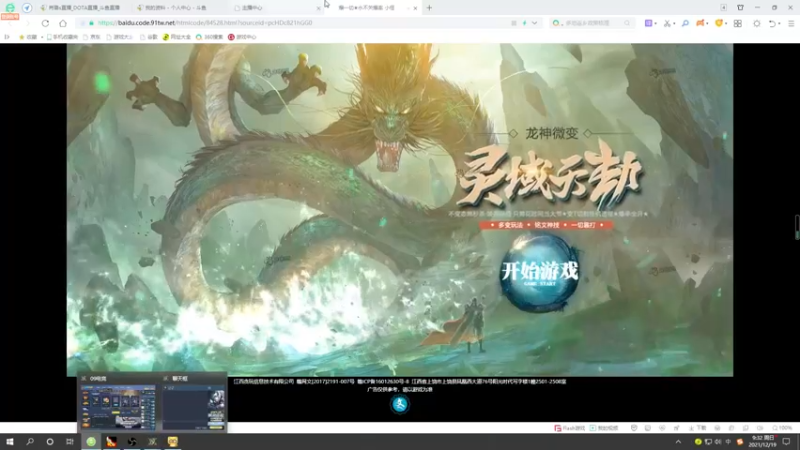800x450 pixels.
Task: Click the forward navigation arrow
Action: tap(28, 23)
